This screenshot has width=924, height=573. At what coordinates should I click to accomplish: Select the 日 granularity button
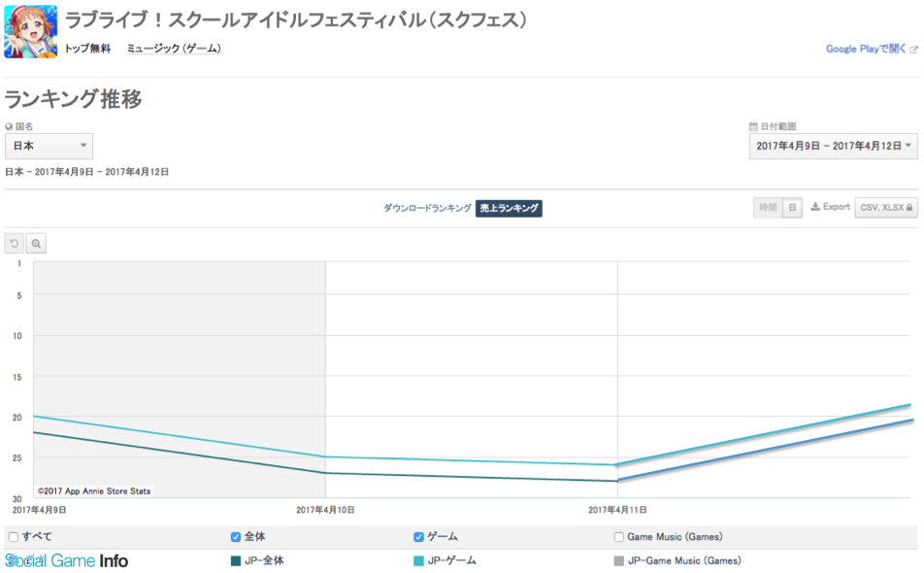[793, 208]
